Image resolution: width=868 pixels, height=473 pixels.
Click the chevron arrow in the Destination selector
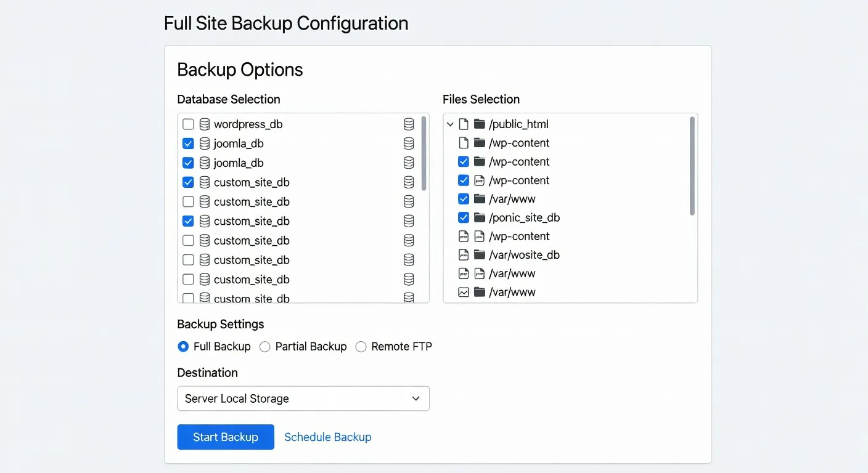pos(416,398)
